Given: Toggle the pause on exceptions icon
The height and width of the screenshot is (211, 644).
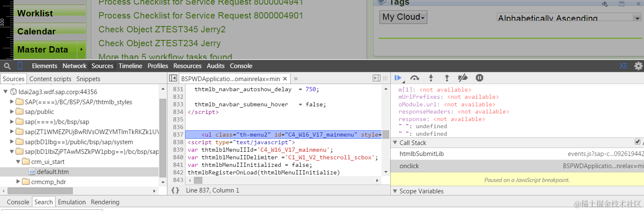Looking at the screenshot, I should click(479, 78).
